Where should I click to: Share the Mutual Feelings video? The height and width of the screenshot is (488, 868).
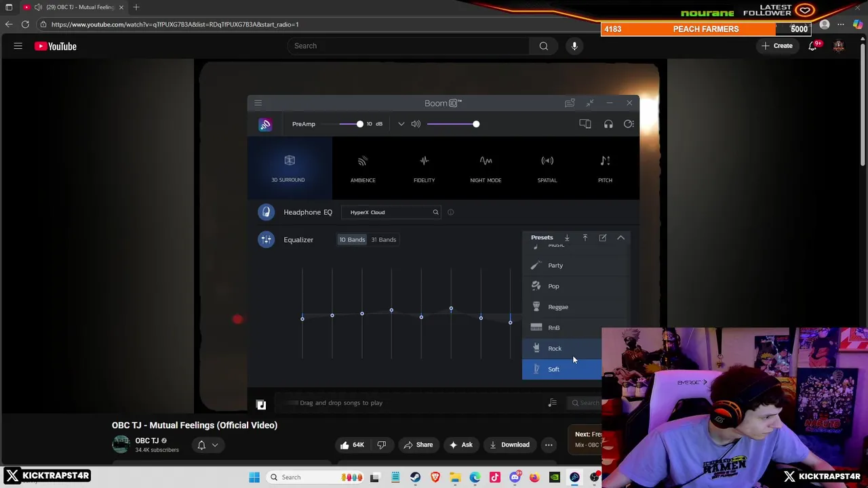click(x=418, y=445)
